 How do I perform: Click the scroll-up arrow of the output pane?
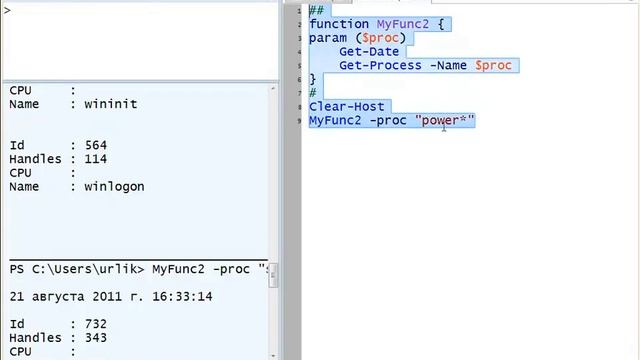(273, 88)
